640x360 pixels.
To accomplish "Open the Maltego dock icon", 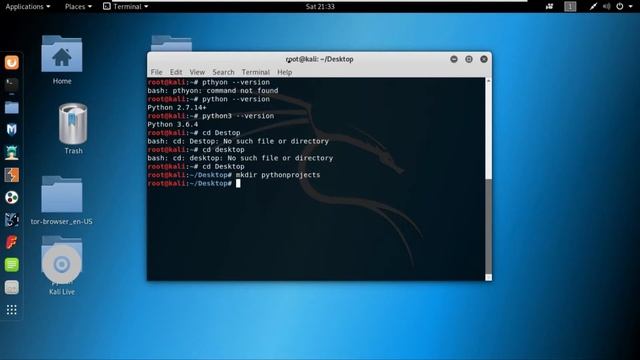I will 11,220.
